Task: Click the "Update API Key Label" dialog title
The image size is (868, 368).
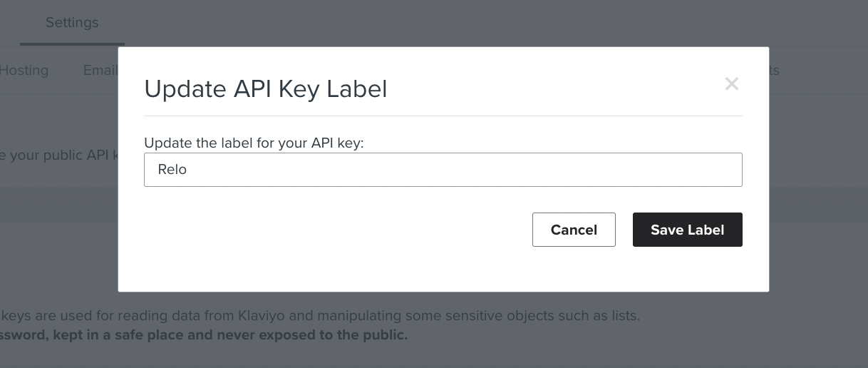Action: [265, 89]
